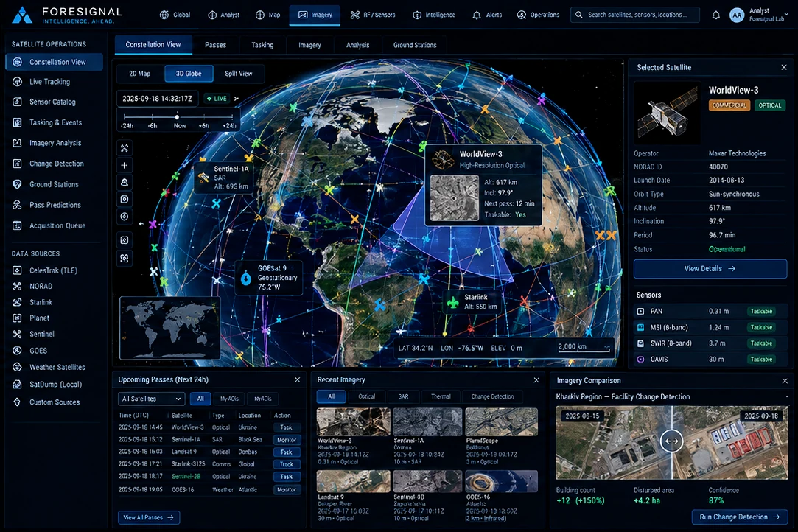
Task: Switch to the Passes tab
Action: [215, 45]
